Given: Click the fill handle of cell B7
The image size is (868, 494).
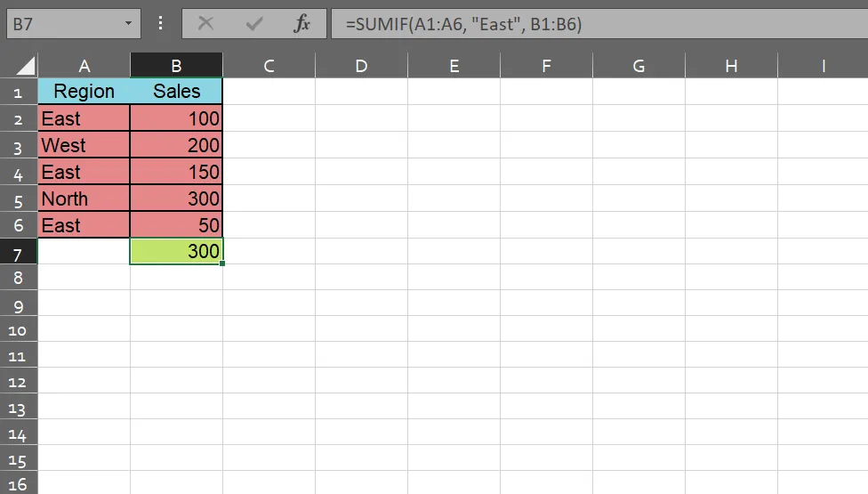Looking at the screenshot, I should click(222, 263).
